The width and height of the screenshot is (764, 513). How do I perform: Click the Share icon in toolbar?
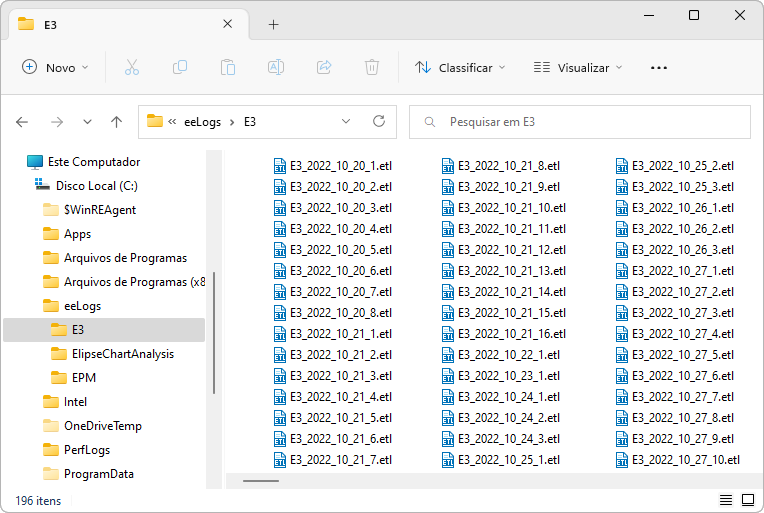(324, 67)
